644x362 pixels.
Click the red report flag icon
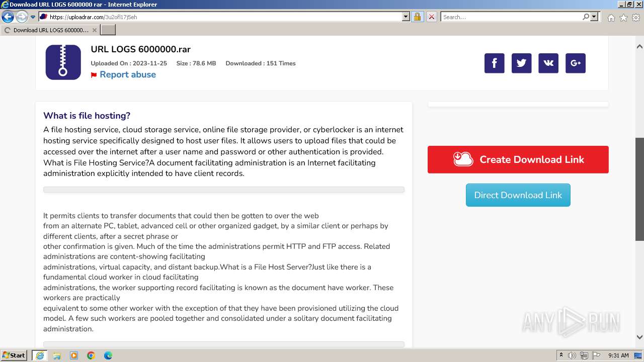[x=94, y=75]
